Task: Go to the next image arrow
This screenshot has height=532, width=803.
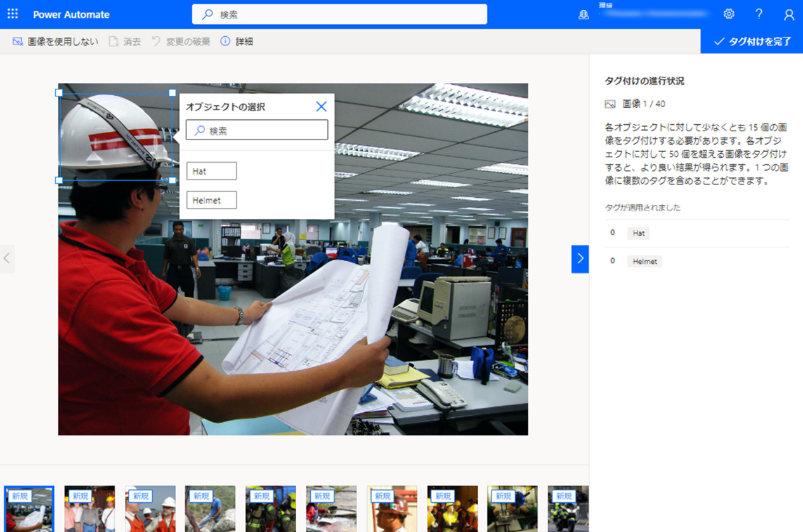Action: click(580, 259)
